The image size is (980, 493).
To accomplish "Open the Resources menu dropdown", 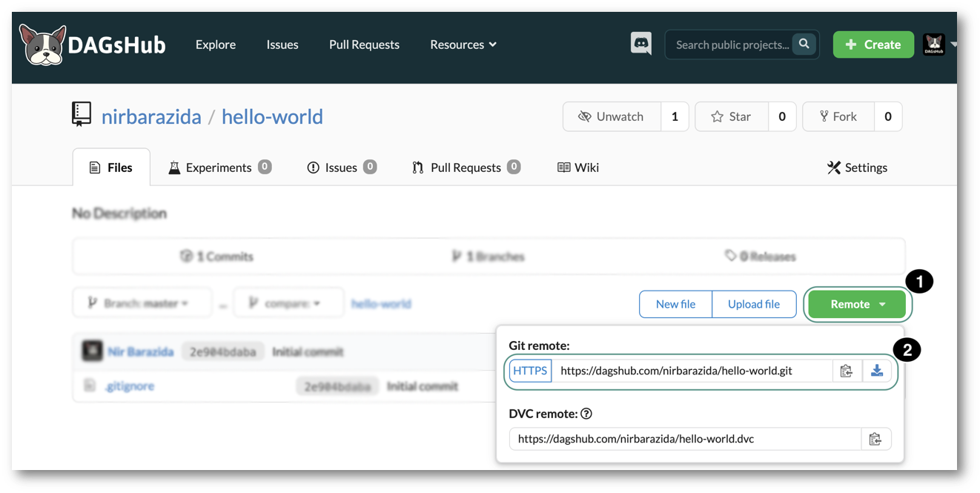I will point(463,44).
